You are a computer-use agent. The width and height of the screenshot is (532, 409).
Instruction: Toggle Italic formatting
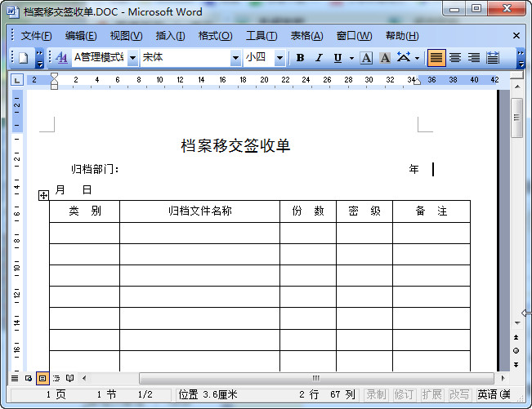click(319, 58)
